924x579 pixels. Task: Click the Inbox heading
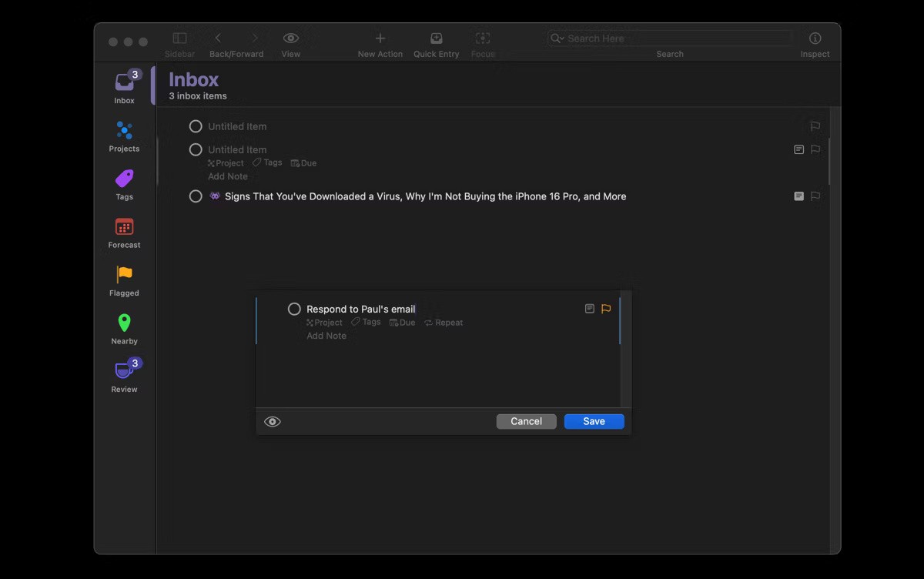coord(194,79)
